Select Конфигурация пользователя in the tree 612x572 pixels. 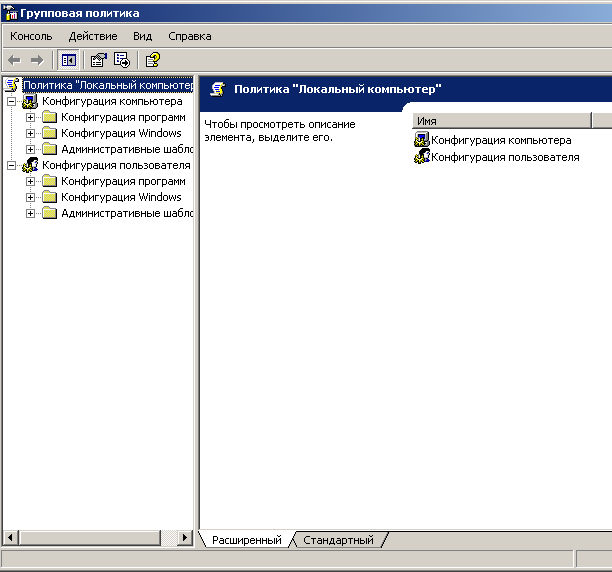[116, 165]
